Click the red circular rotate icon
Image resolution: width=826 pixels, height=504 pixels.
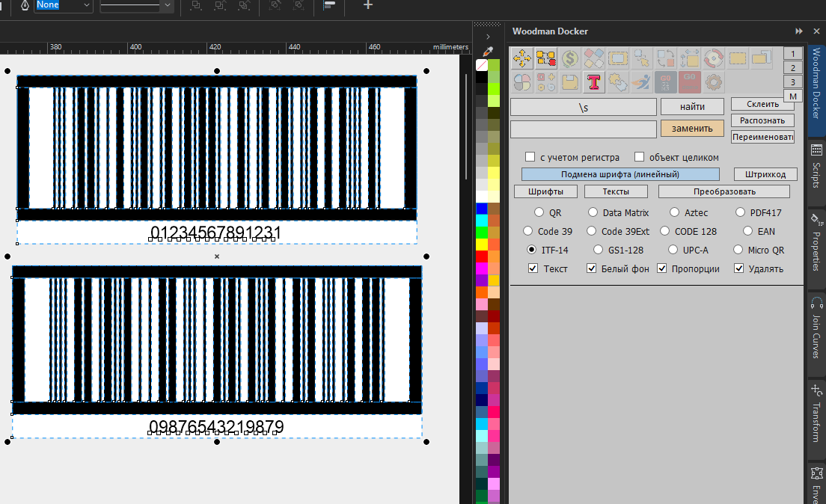(x=714, y=58)
